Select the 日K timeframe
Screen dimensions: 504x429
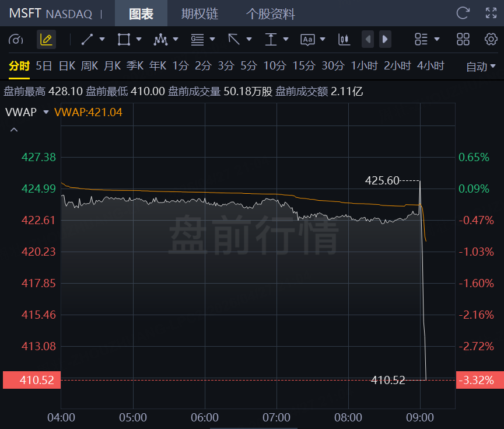click(x=67, y=66)
